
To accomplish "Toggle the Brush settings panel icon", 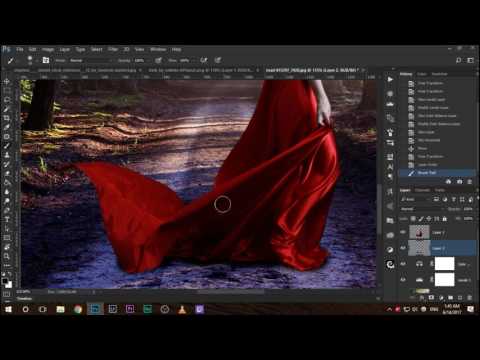I will coord(46,60).
